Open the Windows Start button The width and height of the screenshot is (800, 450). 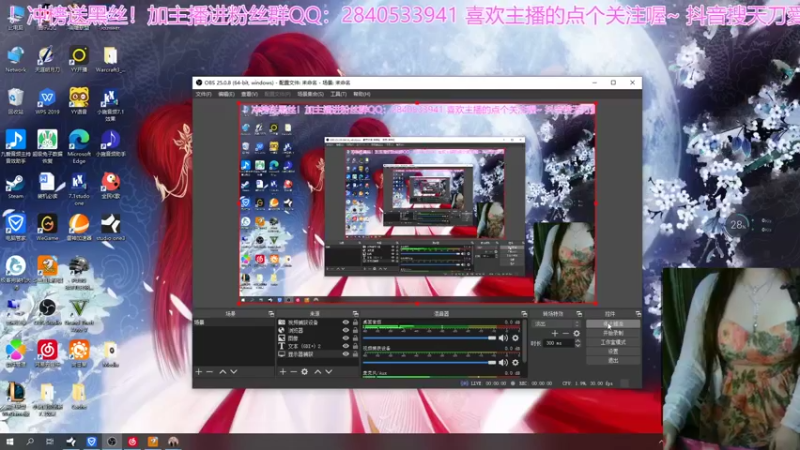10,442
